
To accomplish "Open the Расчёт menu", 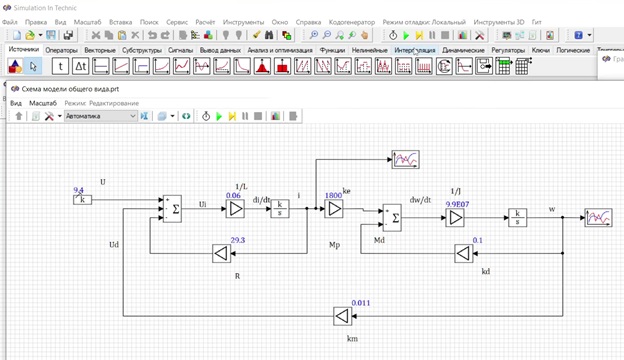I will pos(205,22).
